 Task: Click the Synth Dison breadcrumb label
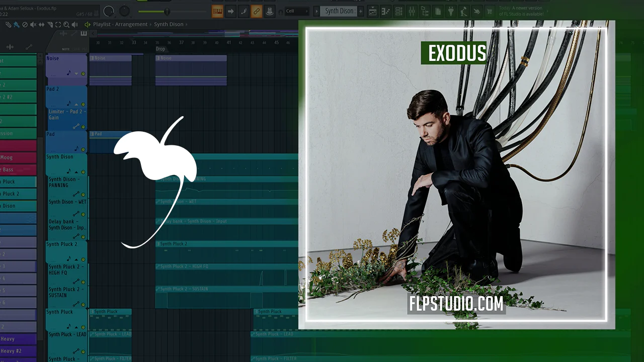tap(169, 25)
